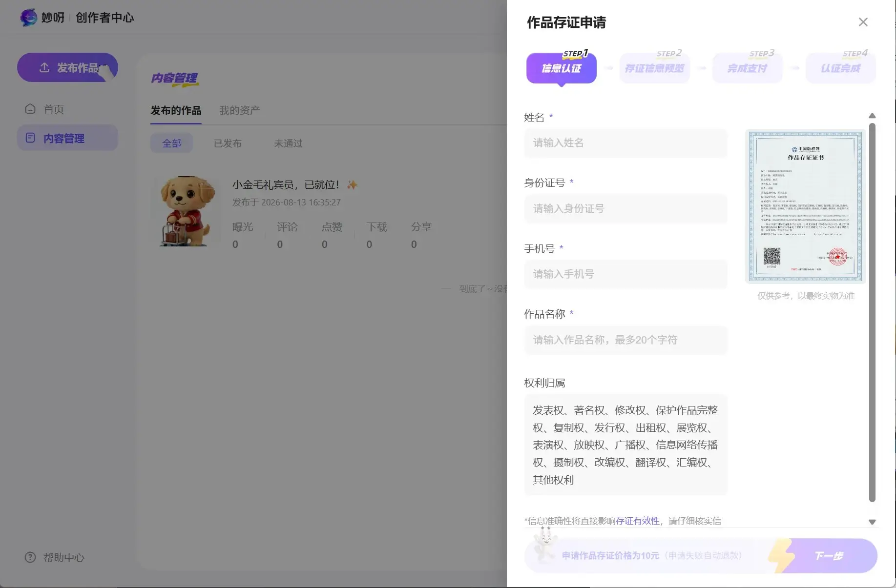Click the 发布作品 button

[67, 67]
